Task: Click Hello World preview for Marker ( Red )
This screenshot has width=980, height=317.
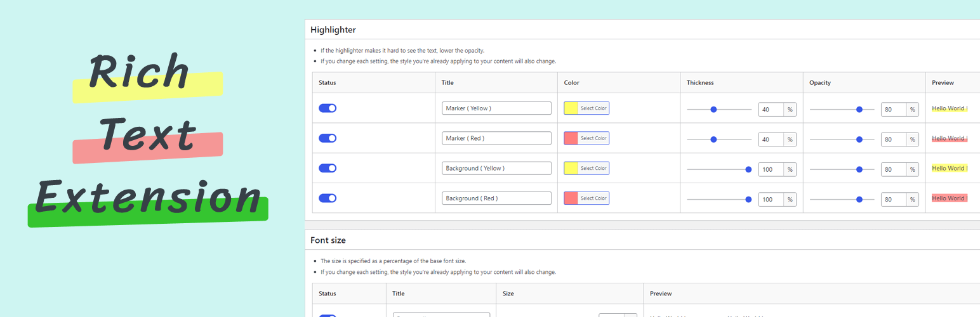Action: point(950,138)
